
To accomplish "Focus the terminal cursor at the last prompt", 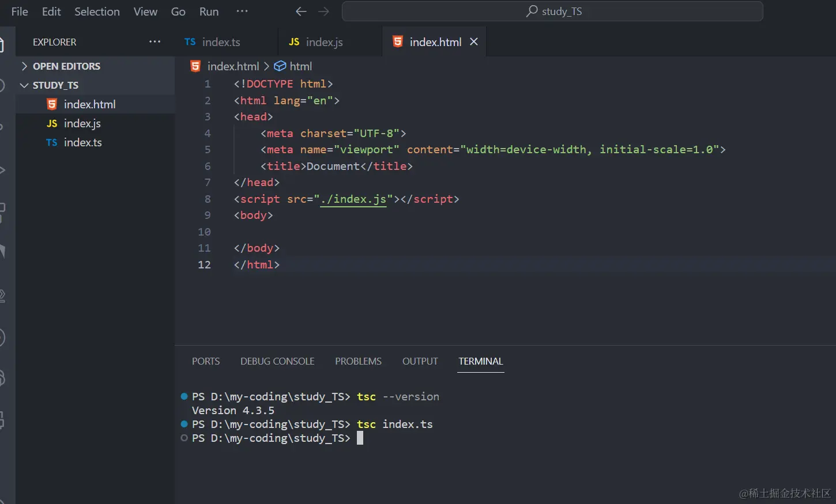I will [360, 438].
